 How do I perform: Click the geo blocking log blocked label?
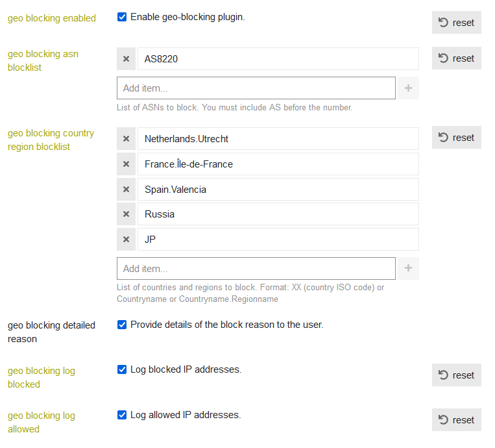tap(42, 377)
